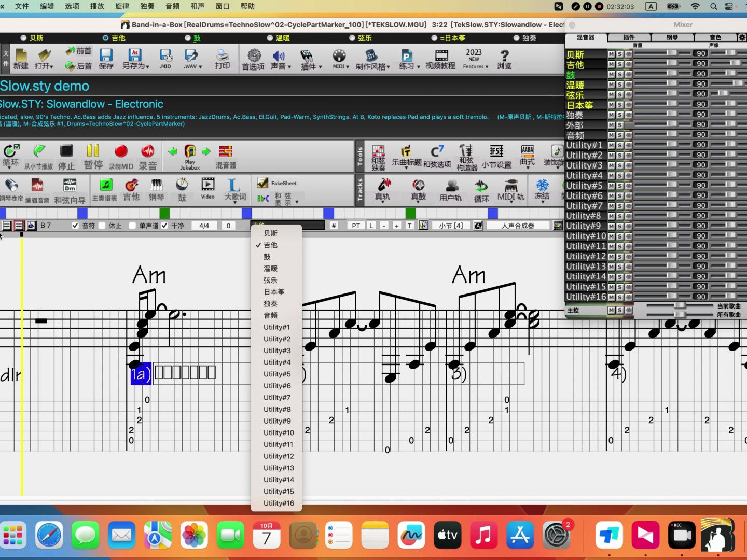Image resolution: width=747 pixels, height=560 pixels.
Task: Mute the 贝斯 track in Mixer
Action: [x=612, y=54]
